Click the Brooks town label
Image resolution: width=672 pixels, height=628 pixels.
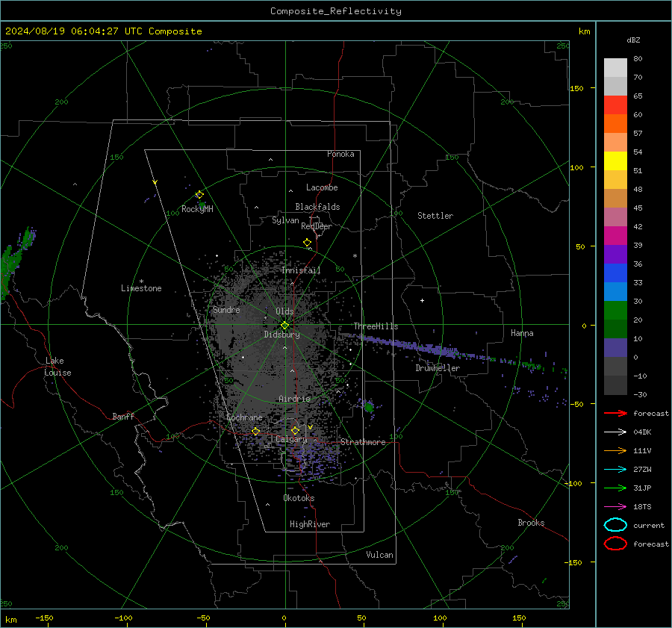[x=531, y=523]
